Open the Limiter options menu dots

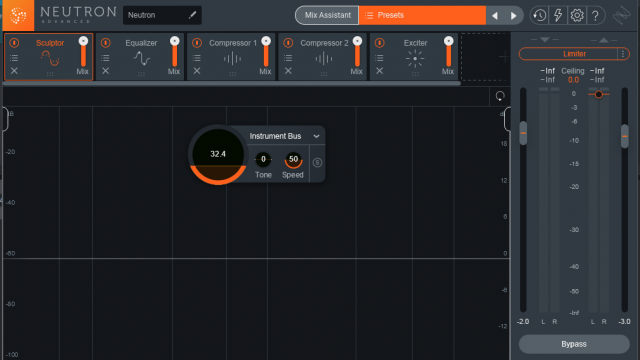click(x=623, y=54)
